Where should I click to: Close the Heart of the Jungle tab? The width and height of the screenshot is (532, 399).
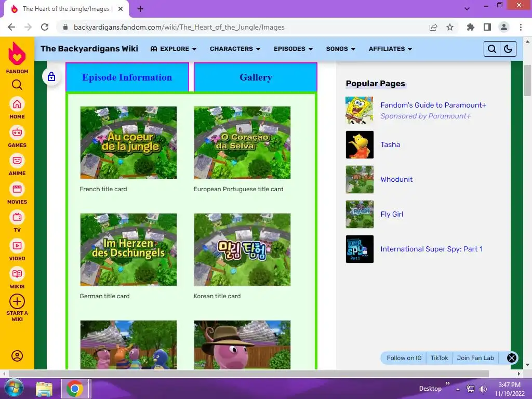[121, 9]
